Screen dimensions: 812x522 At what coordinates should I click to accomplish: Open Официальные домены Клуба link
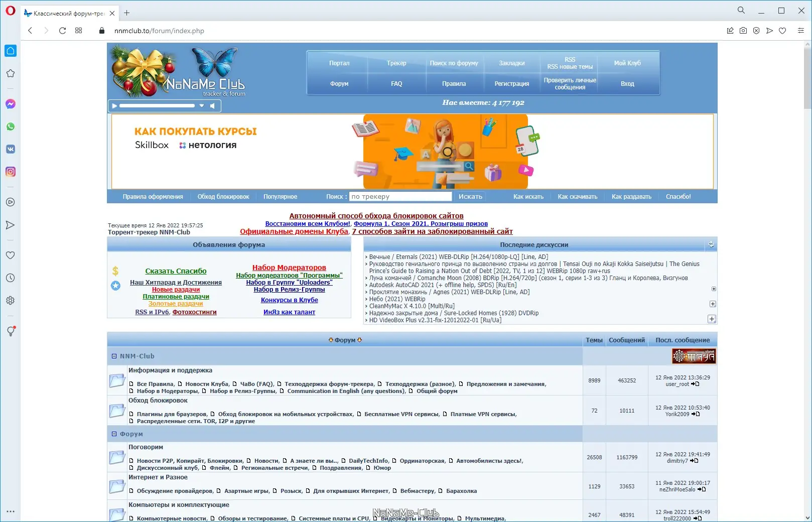click(294, 231)
